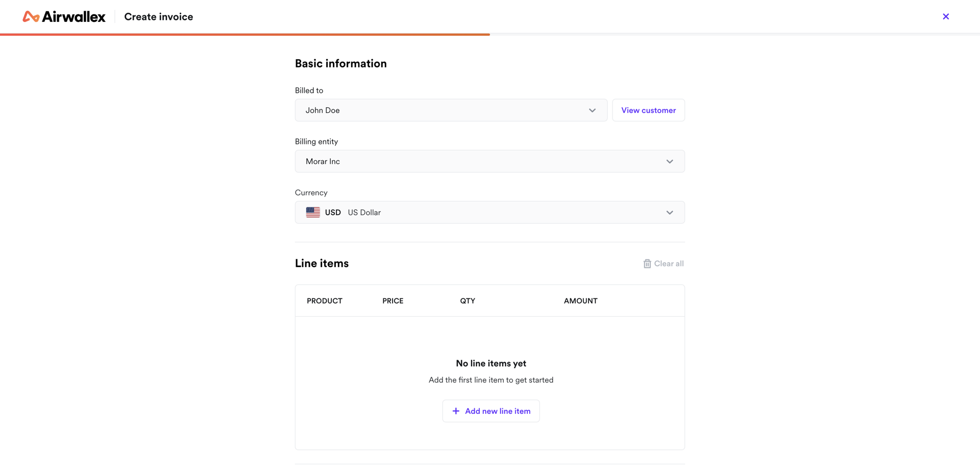Expand the Billing entity selector showing Morar Inc
Screen dimensions: 980x470
489,161
